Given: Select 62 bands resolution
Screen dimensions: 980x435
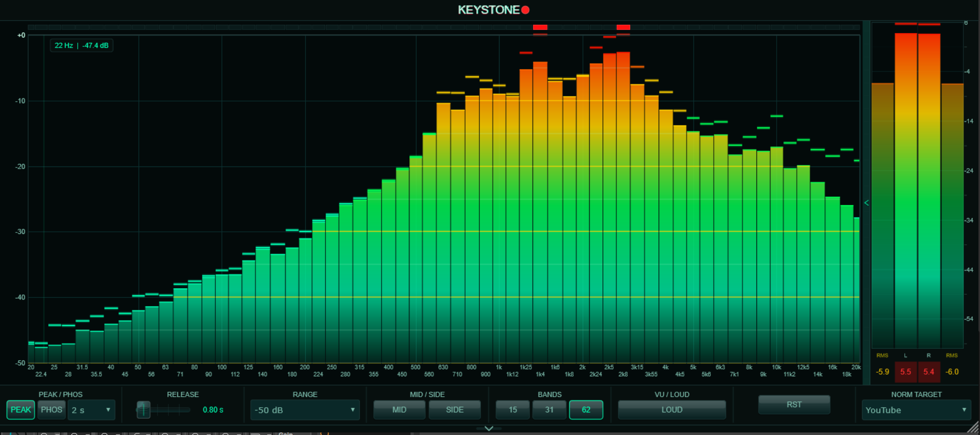Looking at the screenshot, I should [x=586, y=410].
